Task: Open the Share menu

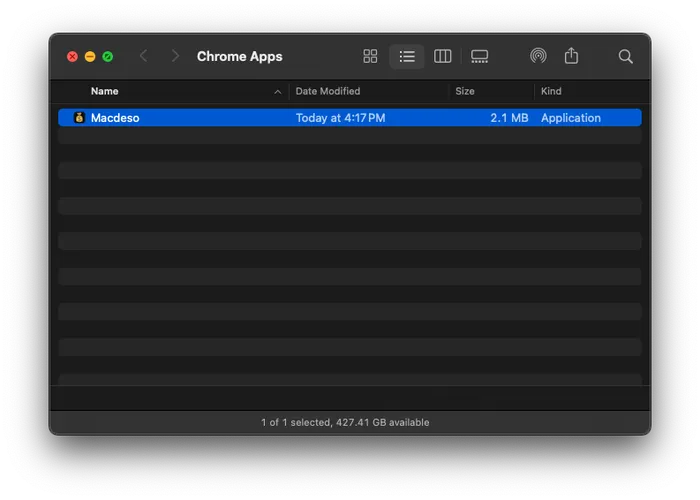Action: click(x=571, y=56)
